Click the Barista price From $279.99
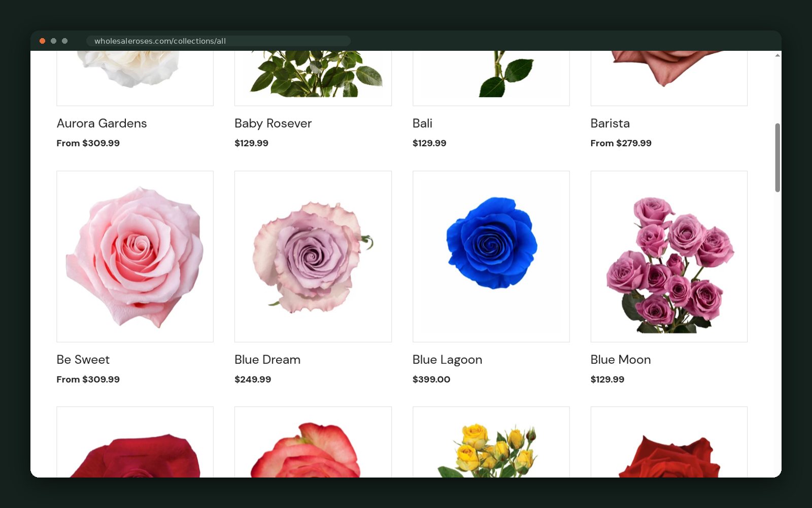The width and height of the screenshot is (812, 508). (x=621, y=143)
